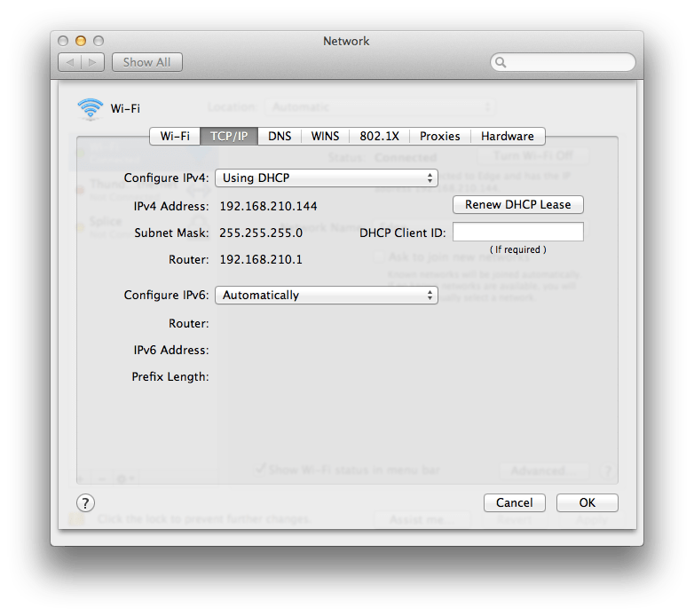Click the search magnifier icon
Screen dimensions: 694x616
[x=501, y=62]
